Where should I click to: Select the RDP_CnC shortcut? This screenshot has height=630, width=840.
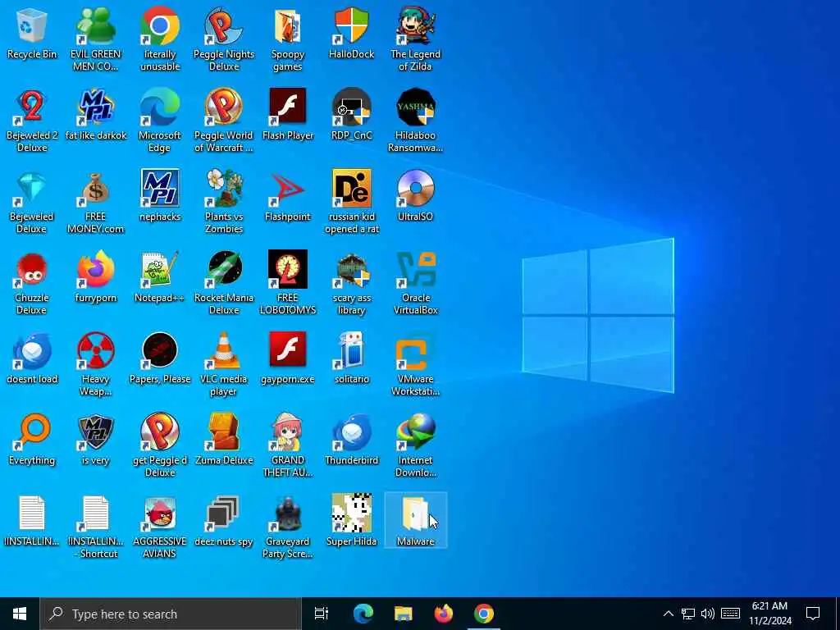[352, 115]
